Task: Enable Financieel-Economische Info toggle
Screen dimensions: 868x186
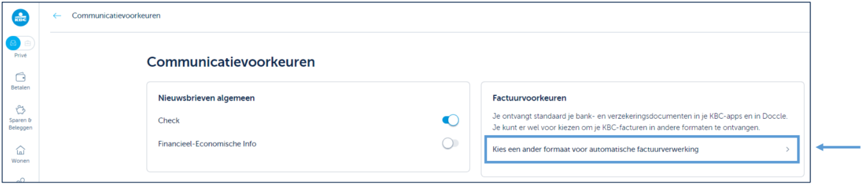Action: tap(450, 144)
